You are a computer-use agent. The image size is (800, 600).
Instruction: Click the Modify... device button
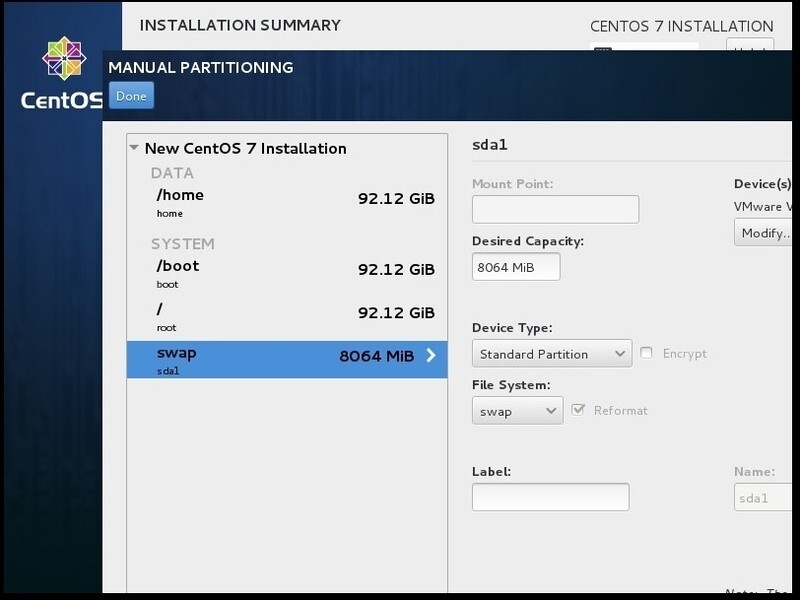coord(765,232)
